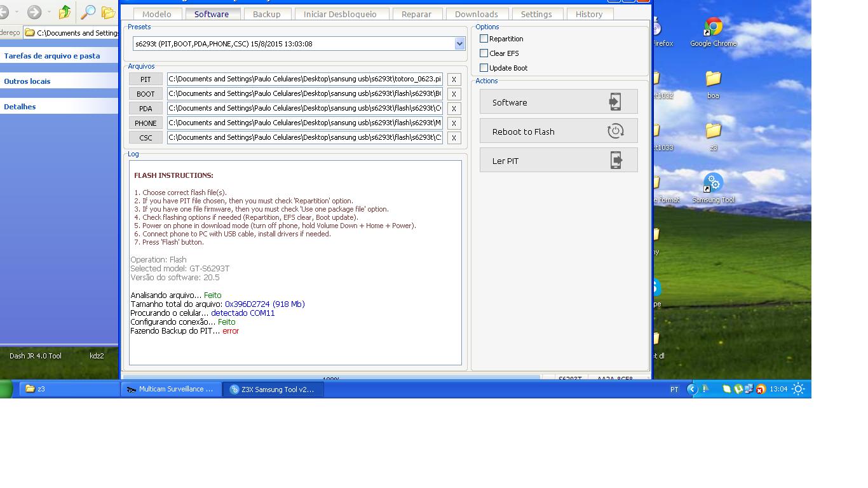Image resolution: width=868 pixels, height=488 pixels.
Task: Click the system clock showing 13:04
Action: click(x=778, y=390)
